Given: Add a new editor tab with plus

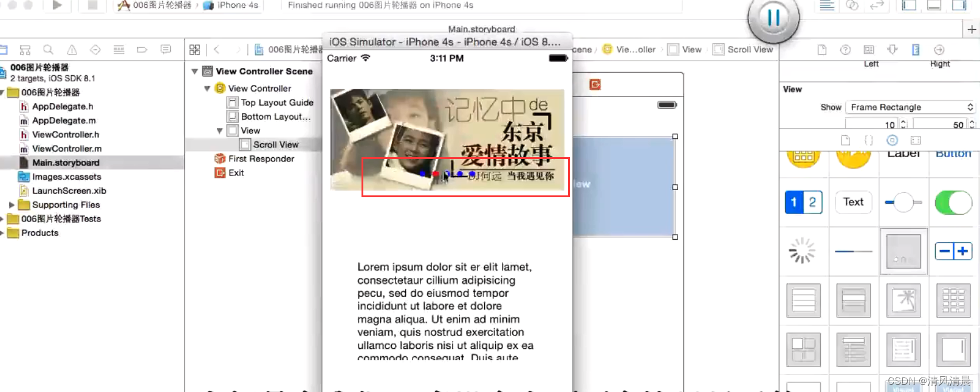Looking at the screenshot, I should [971, 29].
